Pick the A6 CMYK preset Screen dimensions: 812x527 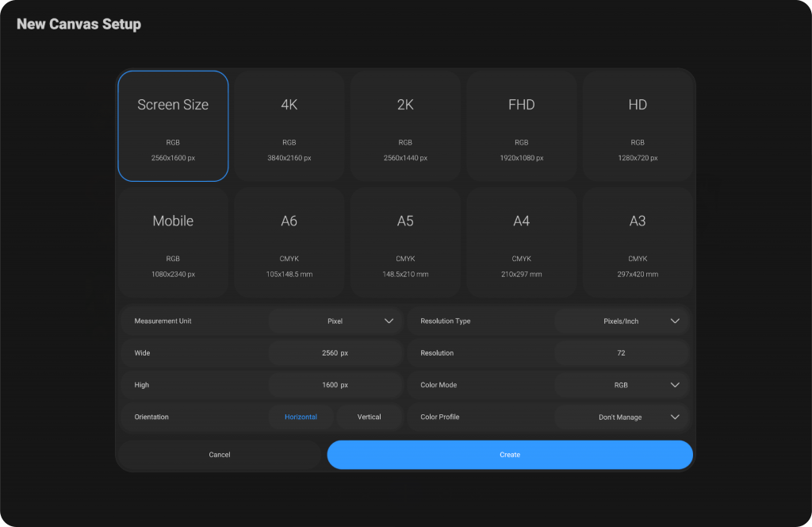click(289, 242)
